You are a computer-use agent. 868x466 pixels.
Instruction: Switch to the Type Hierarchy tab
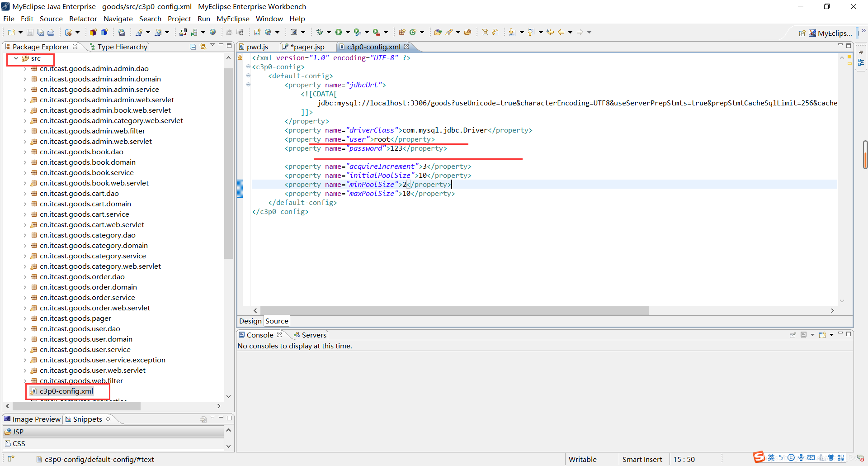119,47
